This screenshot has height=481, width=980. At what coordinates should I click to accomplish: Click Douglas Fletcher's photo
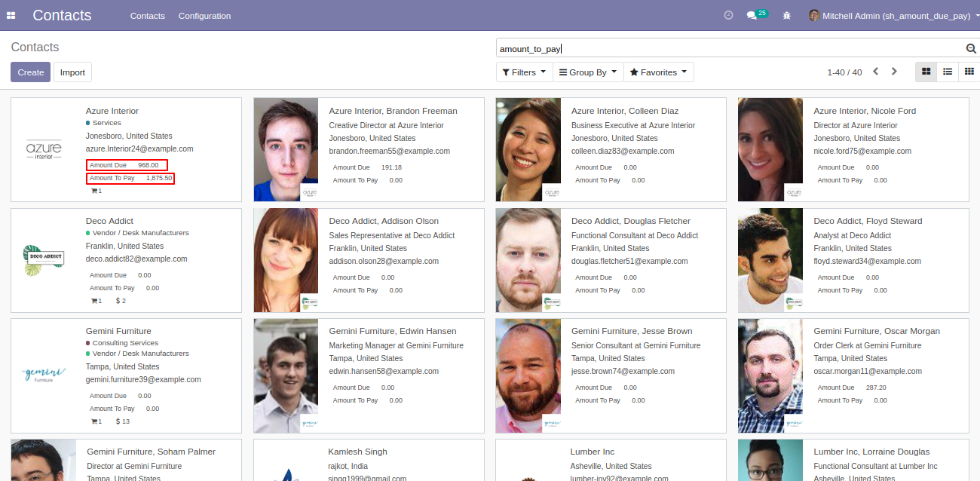click(x=528, y=260)
